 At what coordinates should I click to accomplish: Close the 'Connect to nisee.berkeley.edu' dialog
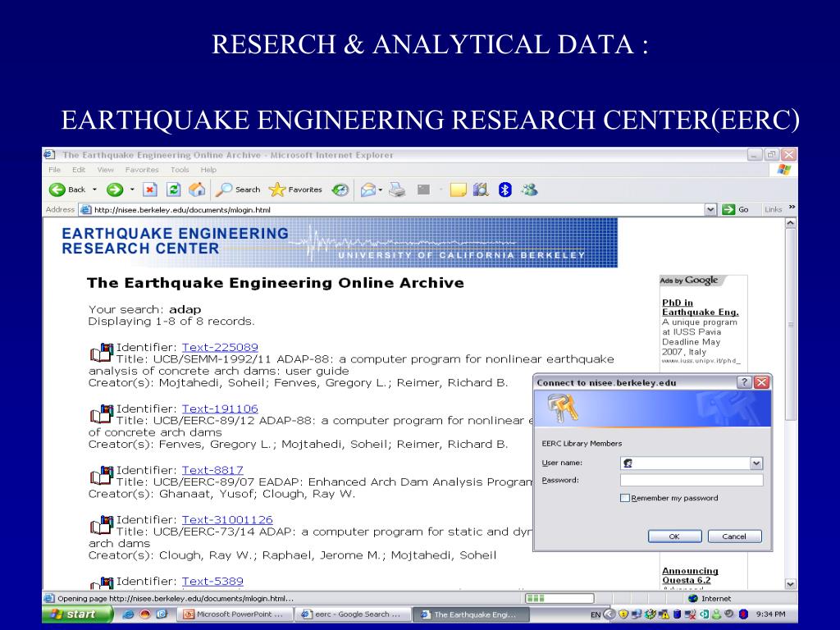click(x=761, y=382)
